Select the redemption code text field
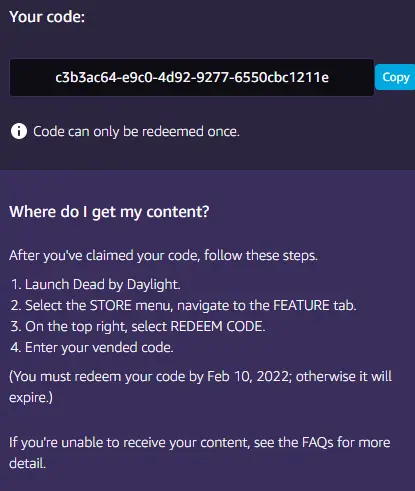Viewport: 415px width, 491px height. pos(192,77)
